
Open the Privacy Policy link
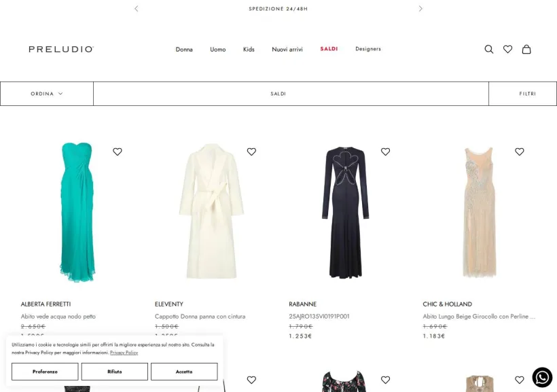point(124,353)
